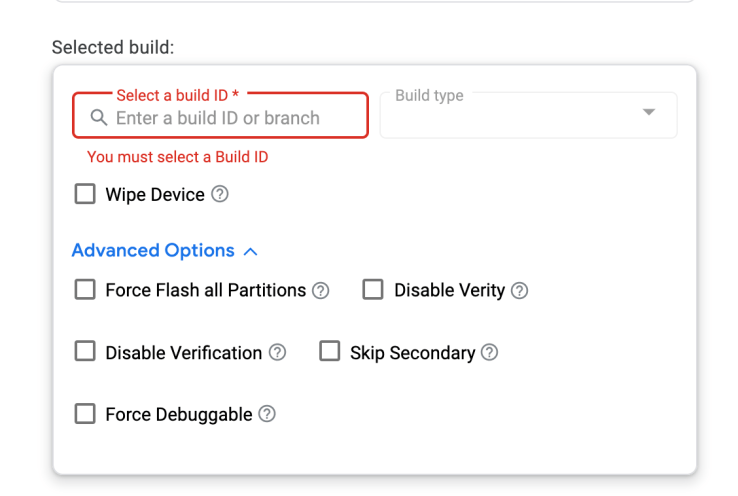Check the Force Flash all Partitions box
738x496 pixels.
[x=85, y=290]
